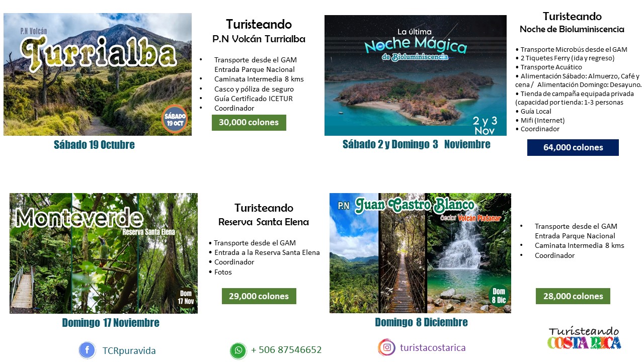Viewport: 644px width, 362px height.
Task: Open the Juan Castro Blanco image
Action: [420, 253]
